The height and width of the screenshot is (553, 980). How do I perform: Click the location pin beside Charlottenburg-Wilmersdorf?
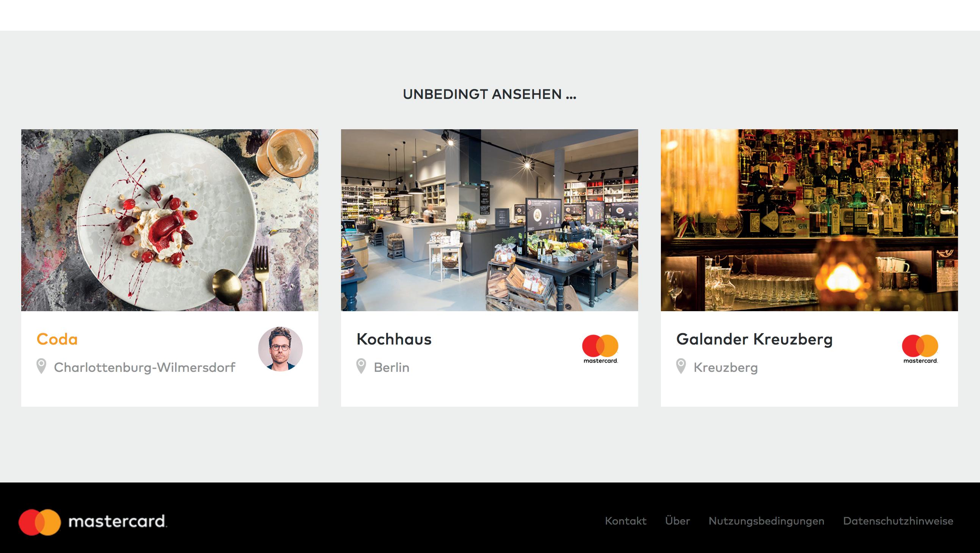click(41, 367)
